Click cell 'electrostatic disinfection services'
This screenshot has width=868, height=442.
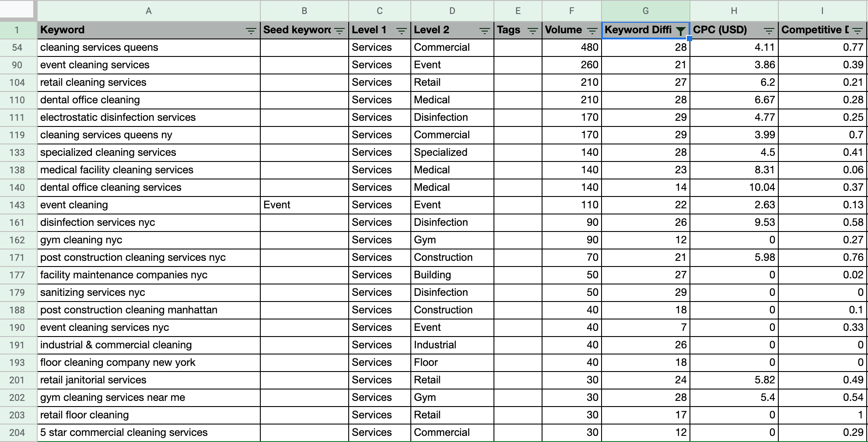pos(149,118)
